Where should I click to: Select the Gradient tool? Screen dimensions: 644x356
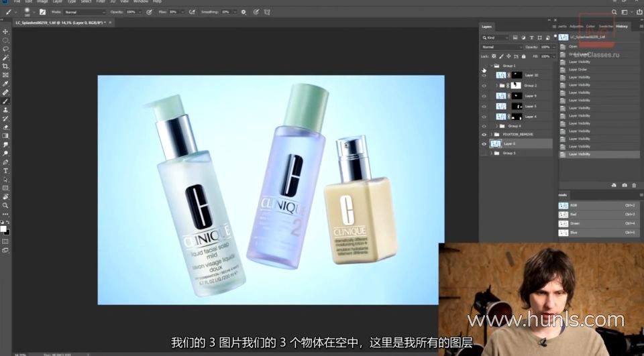5,136
